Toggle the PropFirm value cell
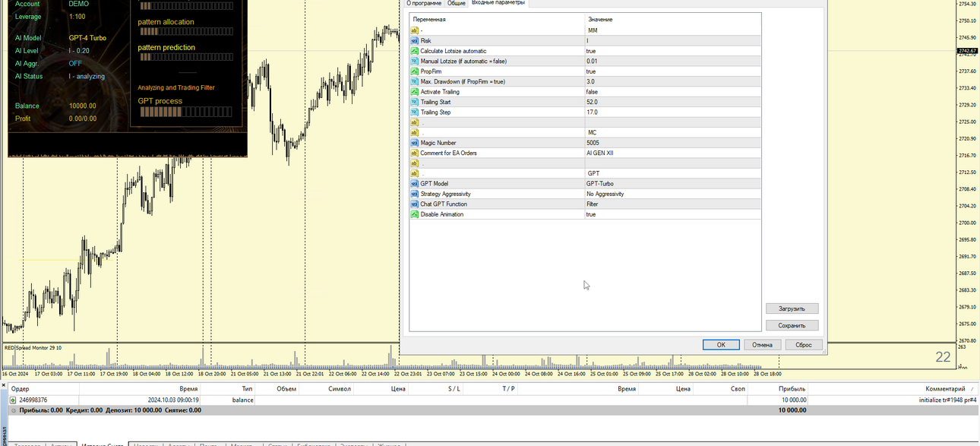 tap(672, 71)
